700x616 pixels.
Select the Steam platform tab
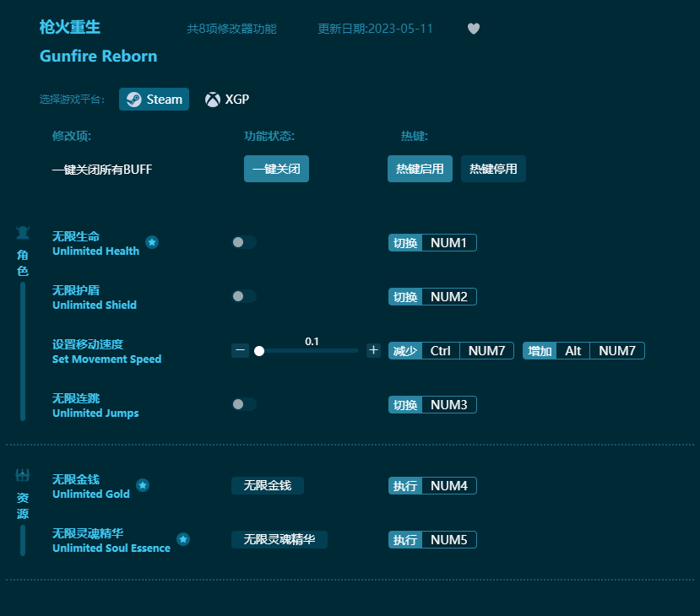point(154,99)
